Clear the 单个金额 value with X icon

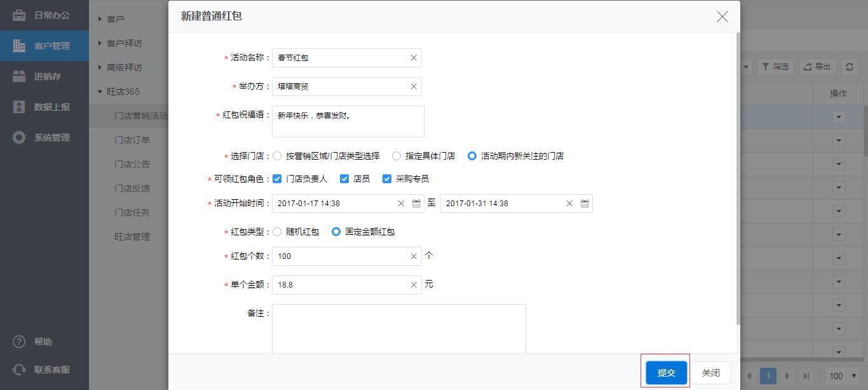414,285
